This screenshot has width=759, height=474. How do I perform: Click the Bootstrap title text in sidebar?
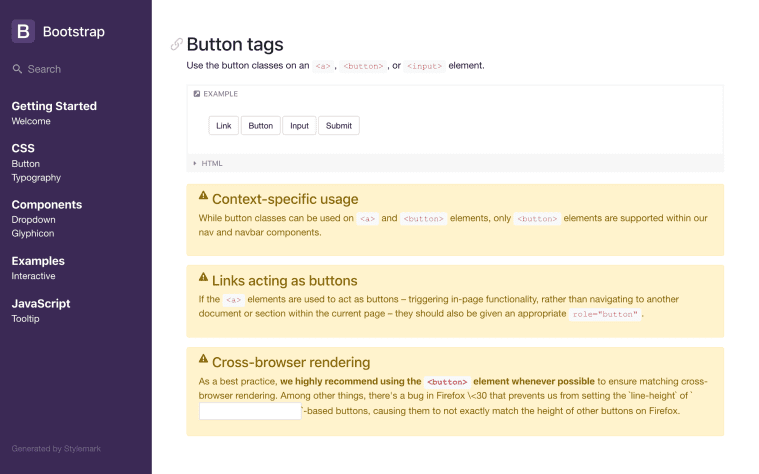(x=74, y=31)
